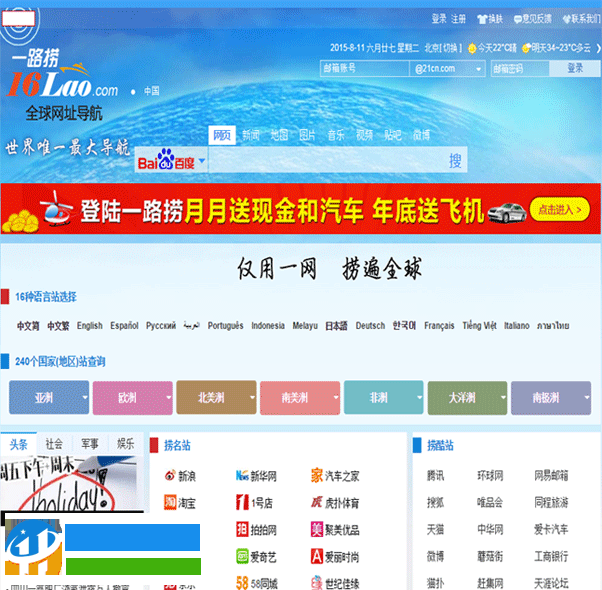Open the 汽车之家 icon

[317, 476]
